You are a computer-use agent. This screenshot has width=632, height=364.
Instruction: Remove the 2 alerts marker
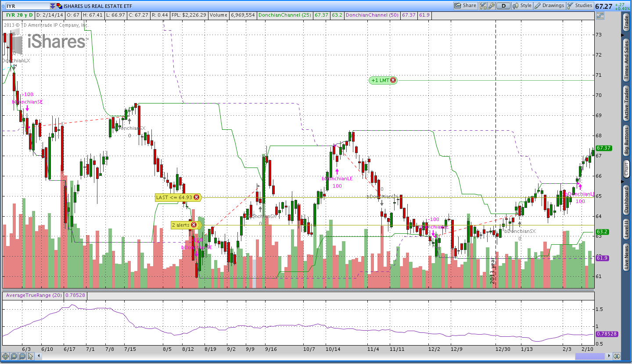[194, 225]
